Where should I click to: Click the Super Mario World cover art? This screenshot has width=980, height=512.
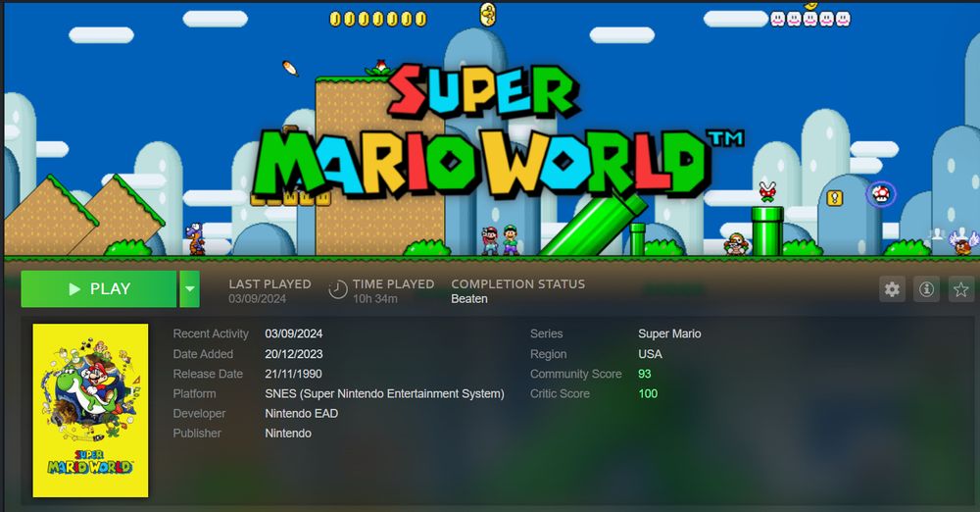tap(90, 411)
